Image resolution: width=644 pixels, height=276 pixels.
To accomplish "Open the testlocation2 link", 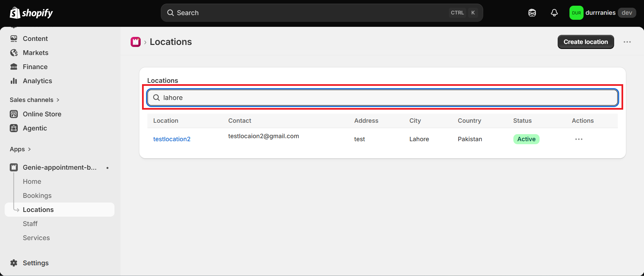I will [172, 139].
